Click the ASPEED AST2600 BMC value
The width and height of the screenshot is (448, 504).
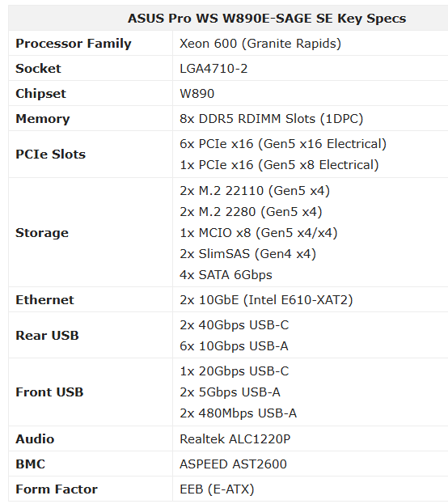(x=233, y=464)
